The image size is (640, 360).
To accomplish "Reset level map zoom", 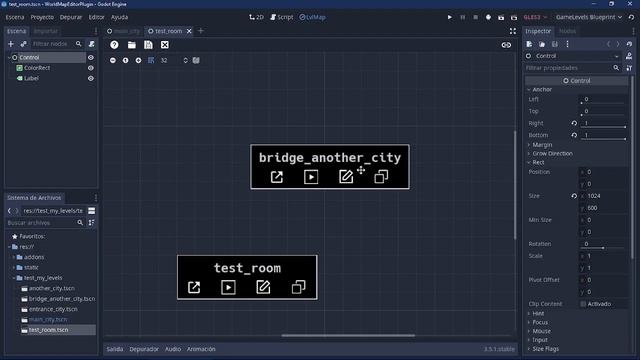I will click(x=125, y=60).
